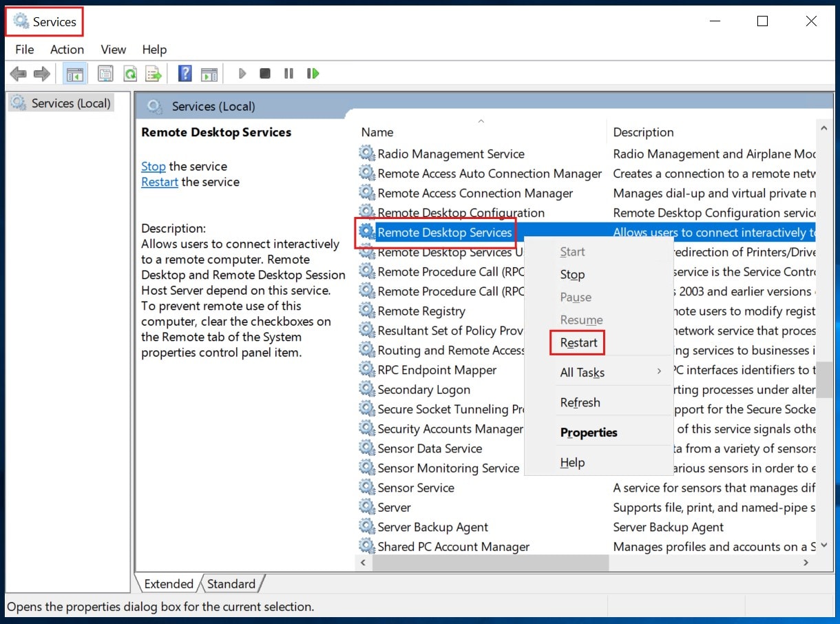Screen dimensions: 840x624
Task: Select the Remote Desktop Services row
Action: [587, 232]
